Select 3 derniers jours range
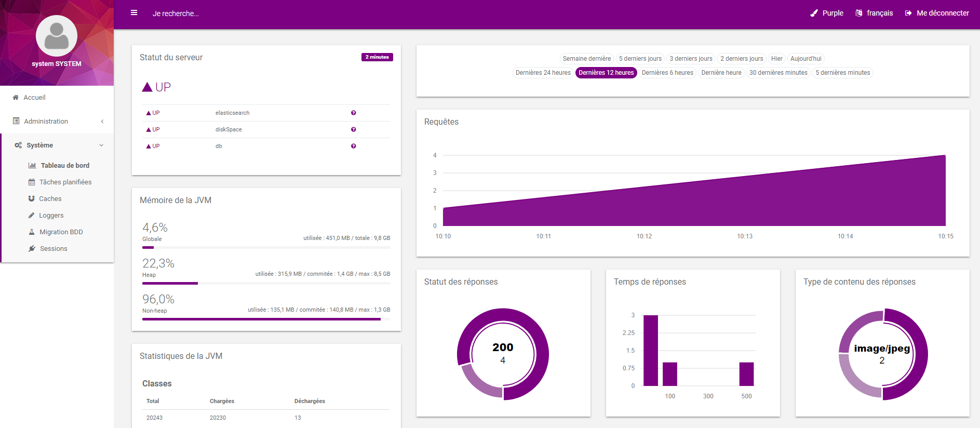 pos(691,59)
